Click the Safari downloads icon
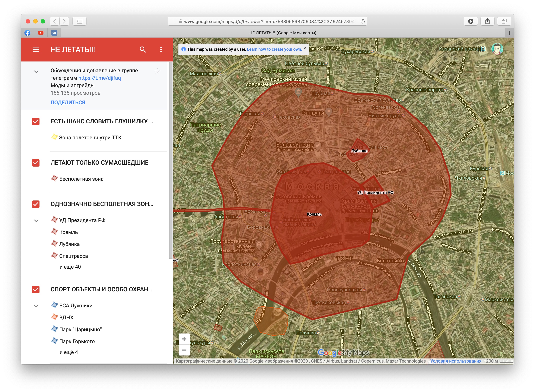This screenshot has width=535, height=392. pyautogui.click(x=471, y=21)
